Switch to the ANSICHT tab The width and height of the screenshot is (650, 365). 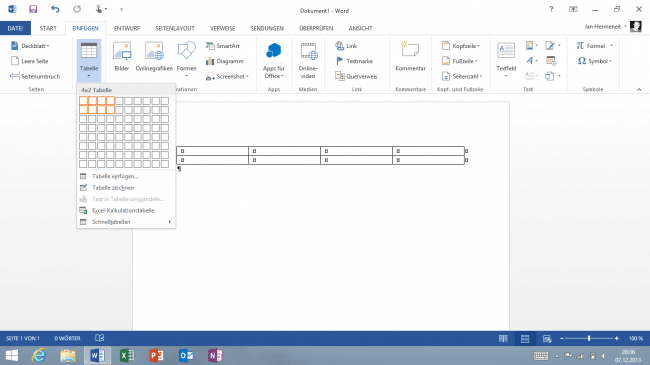click(x=360, y=28)
